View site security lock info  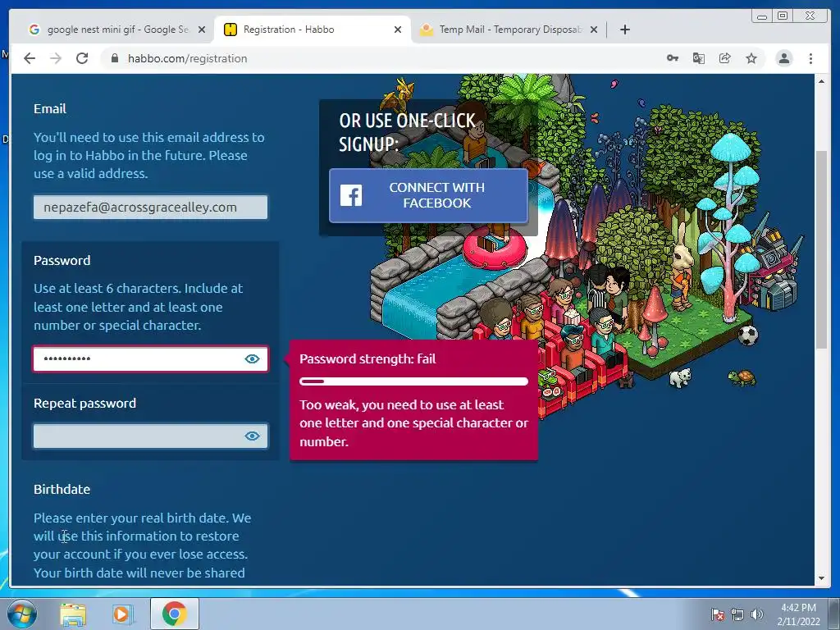(x=115, y=58)
